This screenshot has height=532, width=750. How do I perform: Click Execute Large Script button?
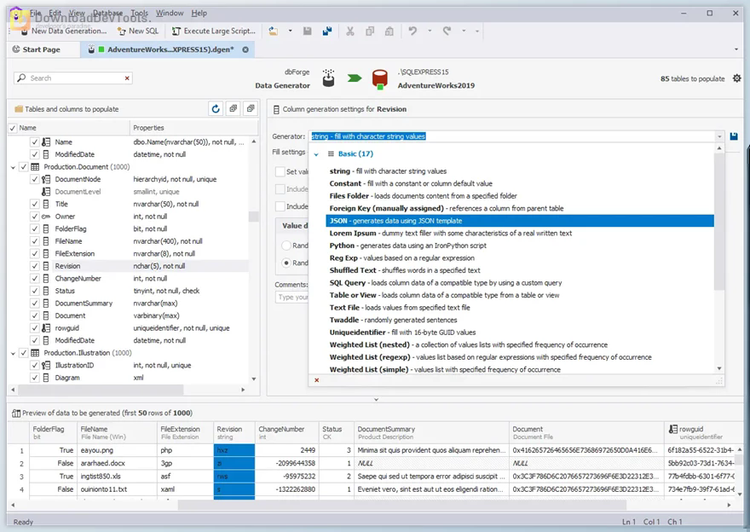pyautogui.click(x=214, y=31)
